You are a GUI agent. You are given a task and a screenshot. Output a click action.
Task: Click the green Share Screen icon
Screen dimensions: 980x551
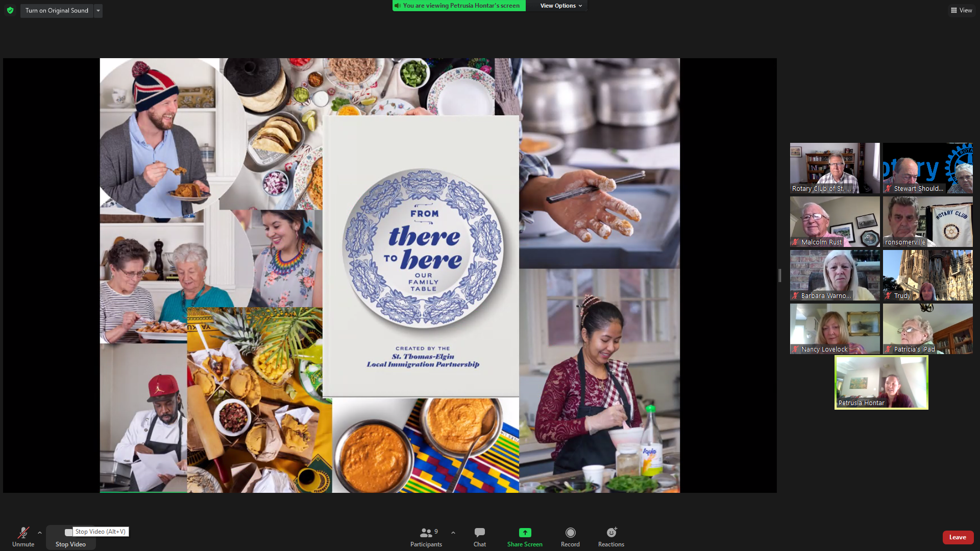point(525,533)
